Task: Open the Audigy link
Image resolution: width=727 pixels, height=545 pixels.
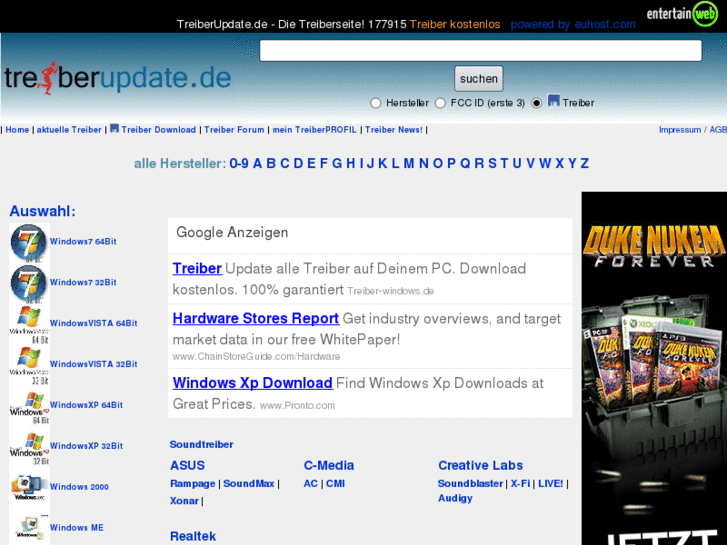Action: pos(455,498)
